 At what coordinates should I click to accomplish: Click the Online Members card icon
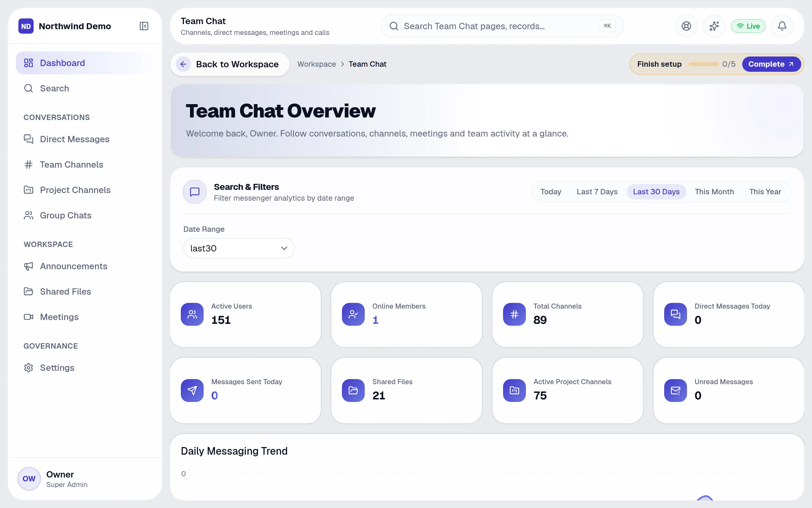pyautogui.click(x=353, y=314)
